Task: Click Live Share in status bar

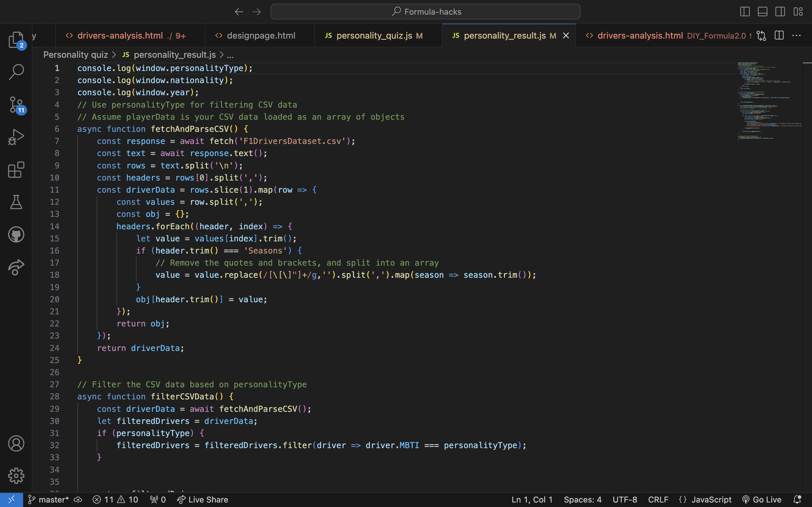Action: pyautogui.click(x=203, y=500)
